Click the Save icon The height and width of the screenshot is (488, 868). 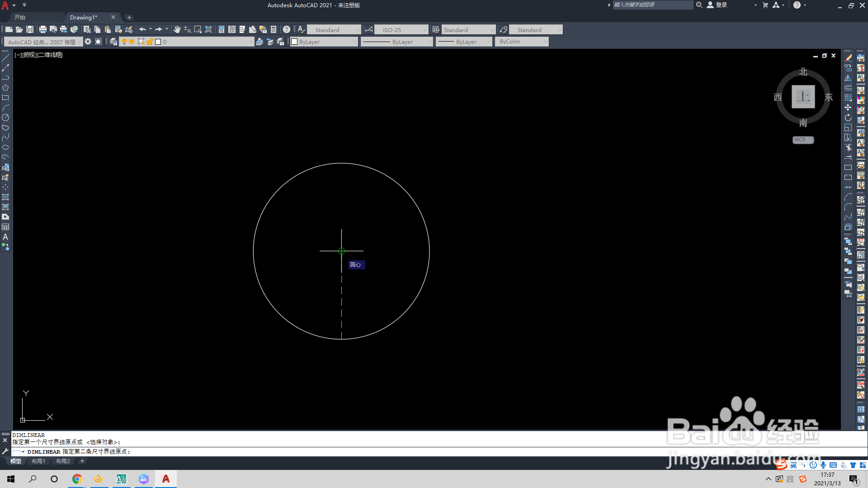(x=29, y=29)
